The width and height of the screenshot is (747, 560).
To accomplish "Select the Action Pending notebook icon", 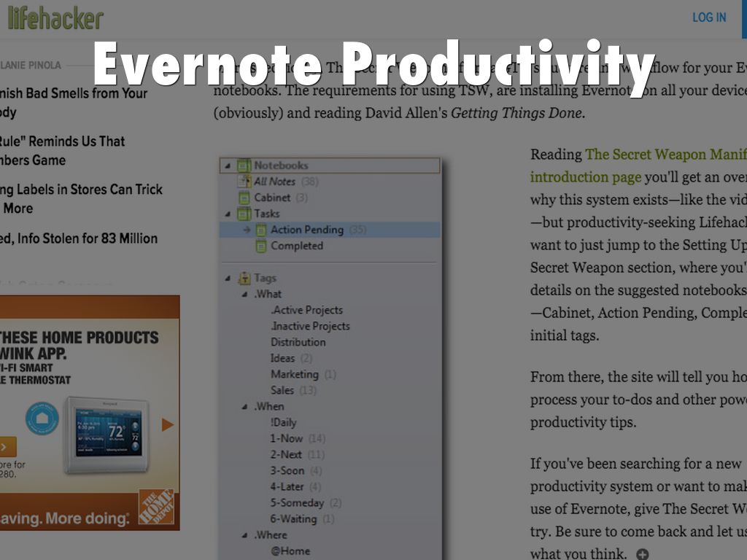I will click(x=260, y=230).
